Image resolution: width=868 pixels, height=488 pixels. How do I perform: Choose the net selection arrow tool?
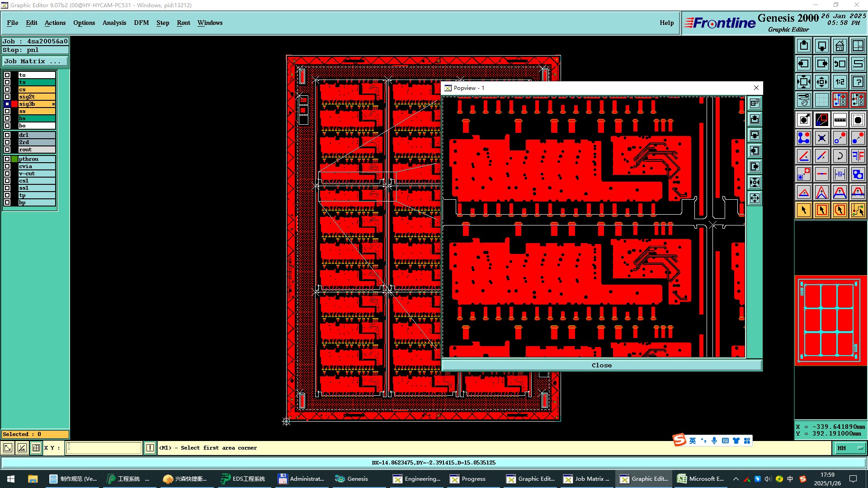coord(858,210)
